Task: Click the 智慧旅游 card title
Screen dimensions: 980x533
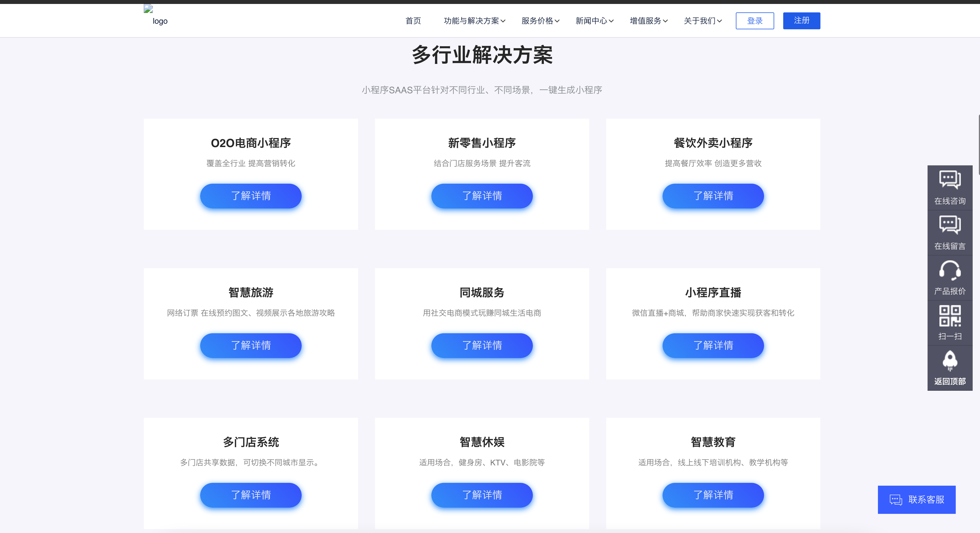Action: pos(251,292)
